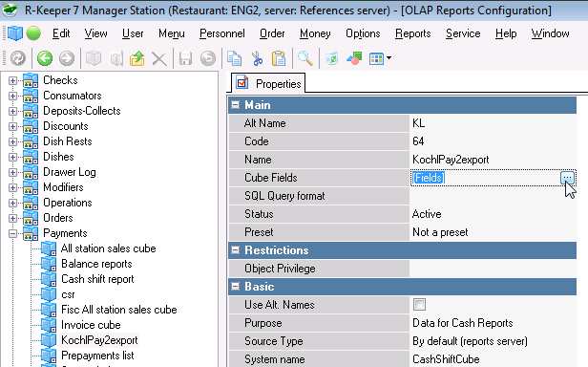588x367 pixels.
Task: Click the delete X toolbar icon
Action: [159, 59]
